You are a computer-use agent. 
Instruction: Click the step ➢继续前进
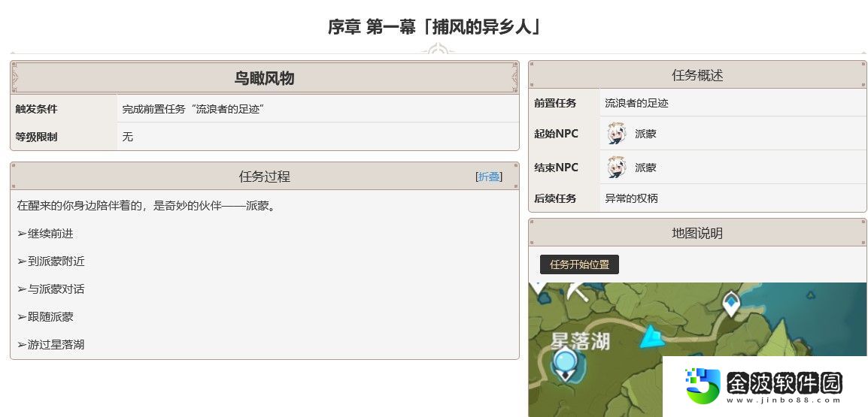45,234
